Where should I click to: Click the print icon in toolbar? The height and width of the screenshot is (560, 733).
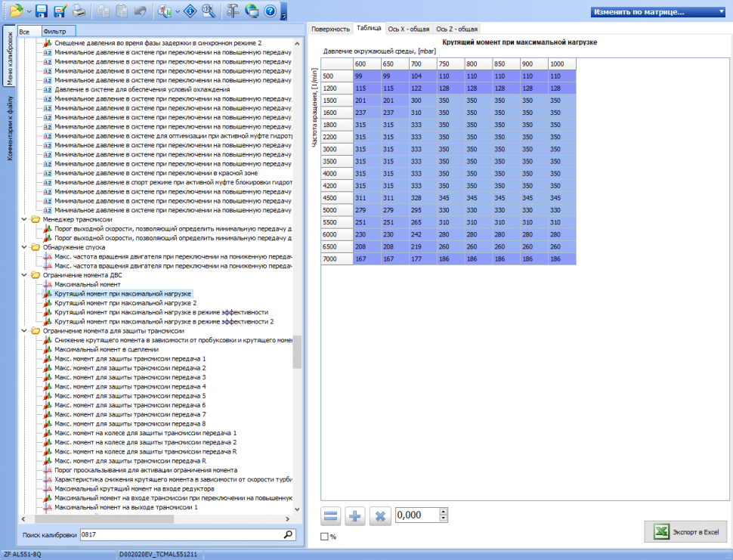79,11
